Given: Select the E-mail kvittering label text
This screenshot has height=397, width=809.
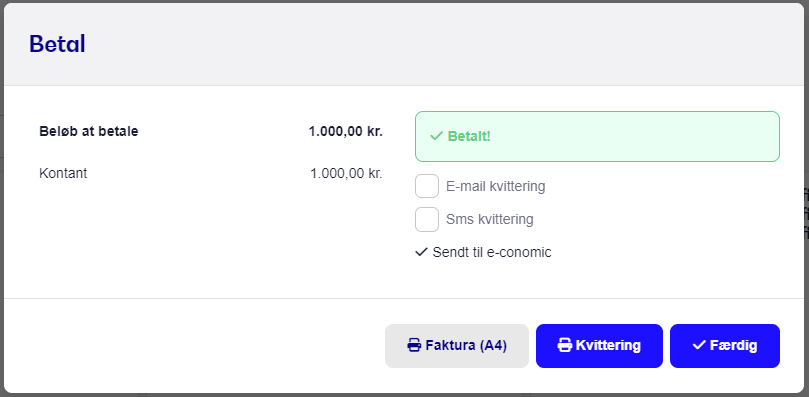Looking at the screenshot, I should tap(495, 186).
